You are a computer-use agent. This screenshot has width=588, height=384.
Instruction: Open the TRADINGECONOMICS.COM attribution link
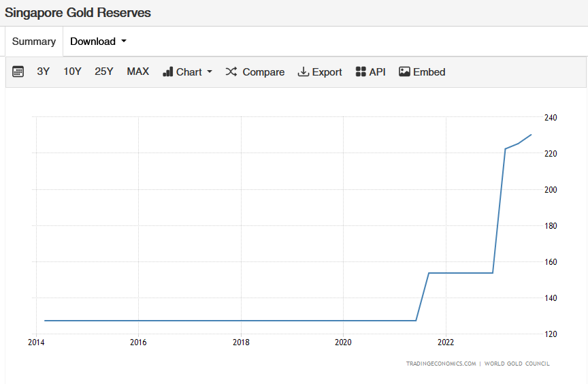(441, 364)
